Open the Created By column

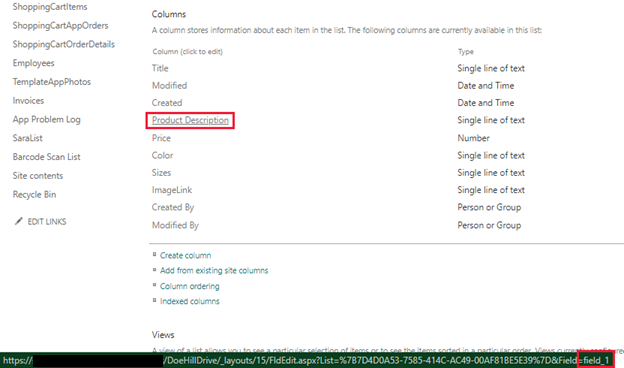(x=173, y=207)
